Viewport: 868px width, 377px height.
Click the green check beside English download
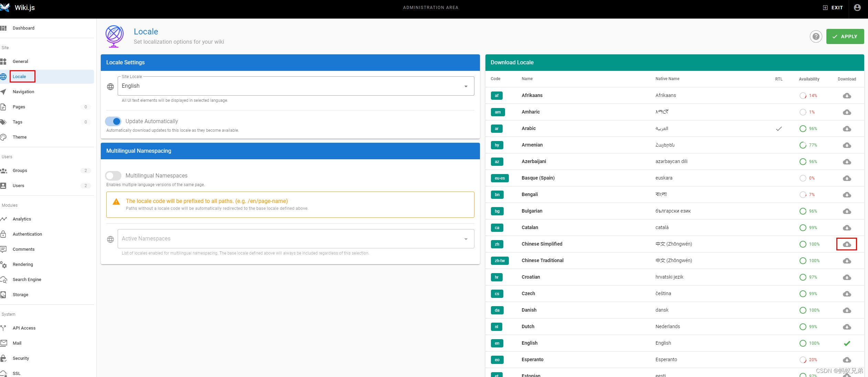pyautogui.click(x=847, y=343)
